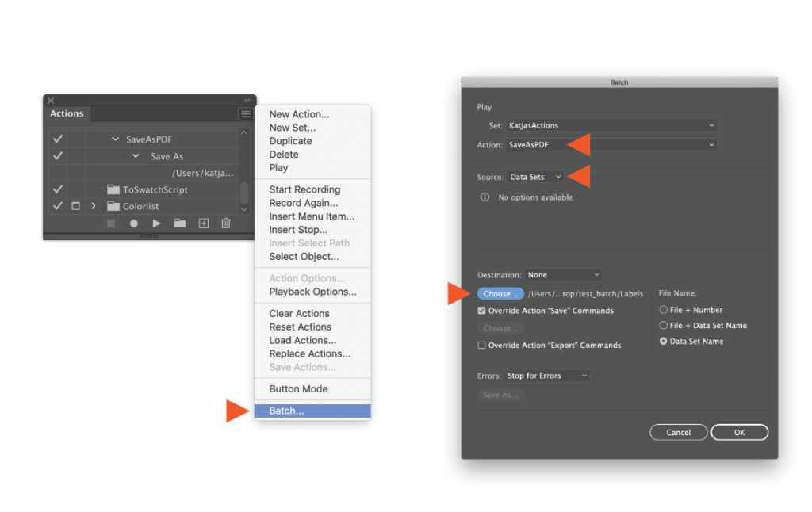Screen dimensions: 812x512
Task: Click the Actions list scroll up arrow
Action: tap(244, 133)
